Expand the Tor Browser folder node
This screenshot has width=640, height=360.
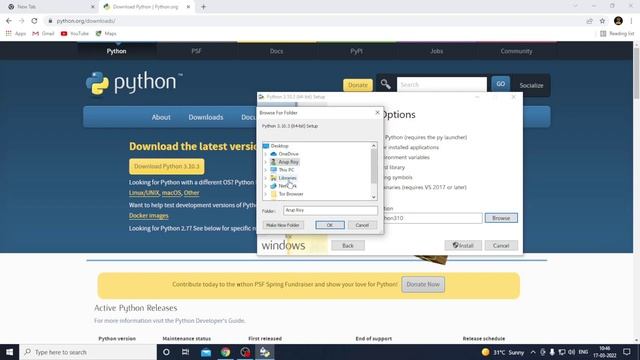point(266,194)
